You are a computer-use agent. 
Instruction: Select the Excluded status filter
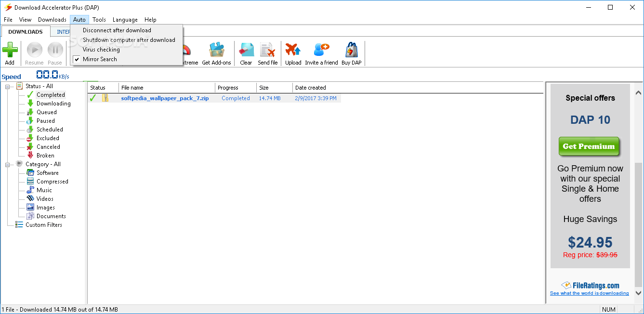(x=48, y=138)
